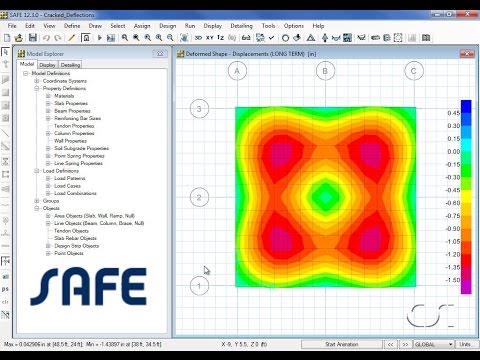Image resolution: width=480 pixels, height=360 pixels.
Task: Open the File menu
Action: coord(12,26)
